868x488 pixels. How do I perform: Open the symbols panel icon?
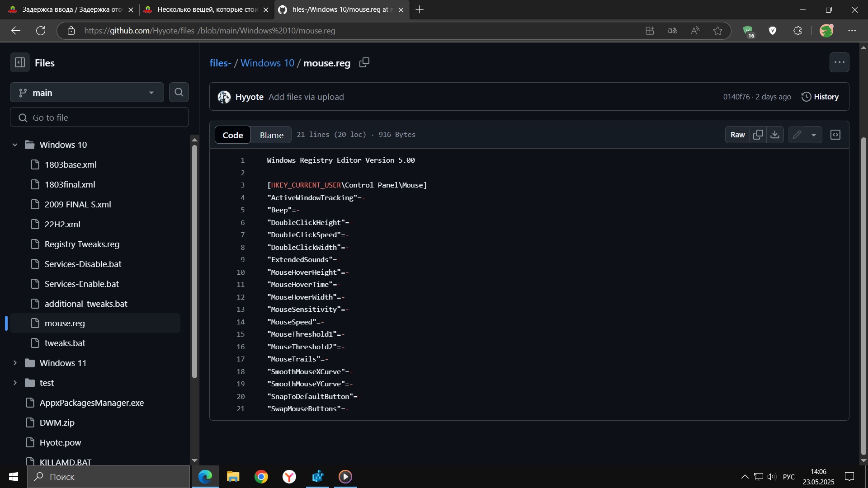tap(835, 135)
